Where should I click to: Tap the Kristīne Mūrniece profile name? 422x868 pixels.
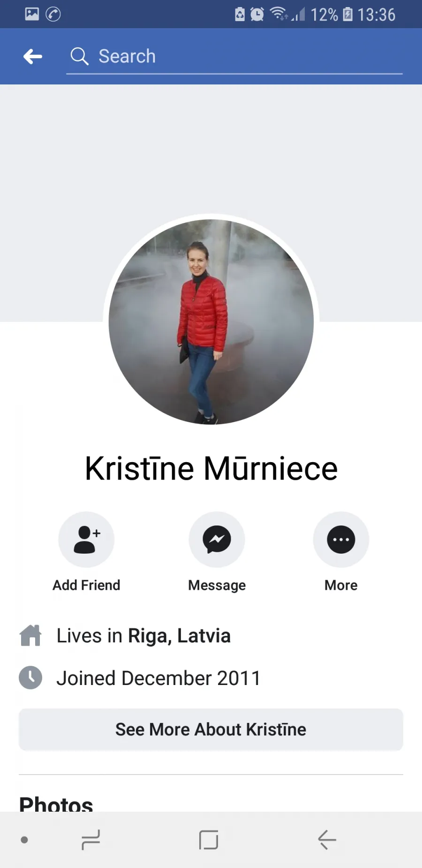click(x=211, y=468)
